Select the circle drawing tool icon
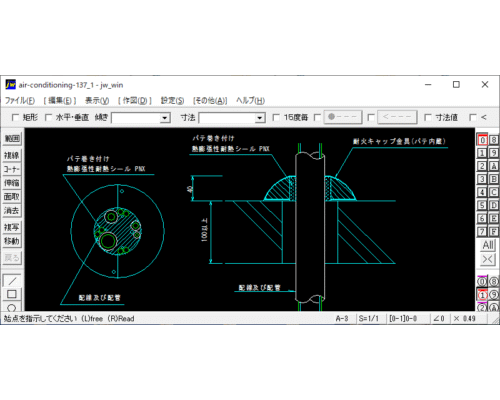The image size is (500, 400). 12,307
